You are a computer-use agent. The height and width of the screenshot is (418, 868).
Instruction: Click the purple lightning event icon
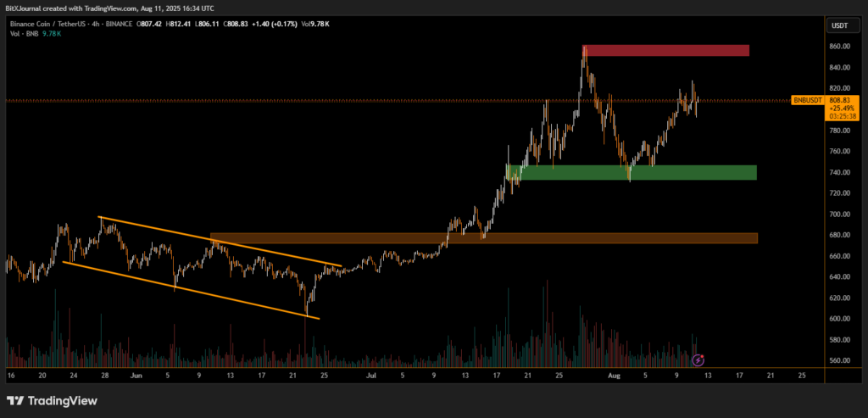[x=698, y=360]
